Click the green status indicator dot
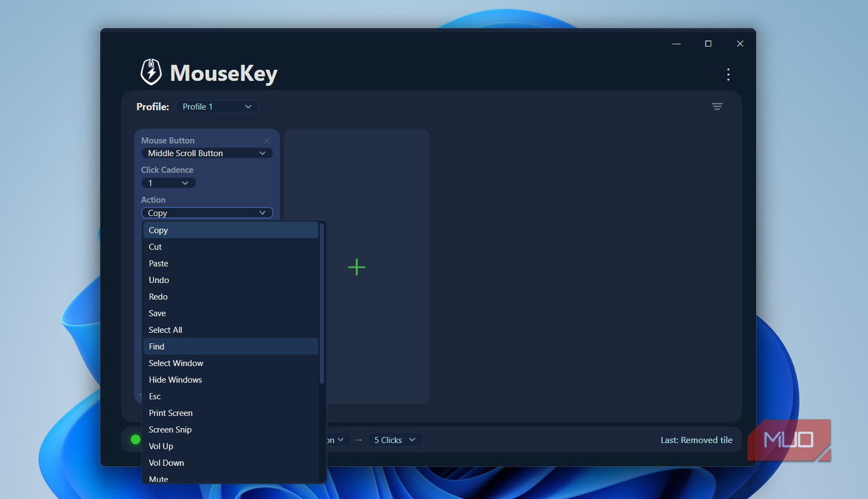Viewport: 868px width, 499px height. pyautogui.click(x=135, y=439)
